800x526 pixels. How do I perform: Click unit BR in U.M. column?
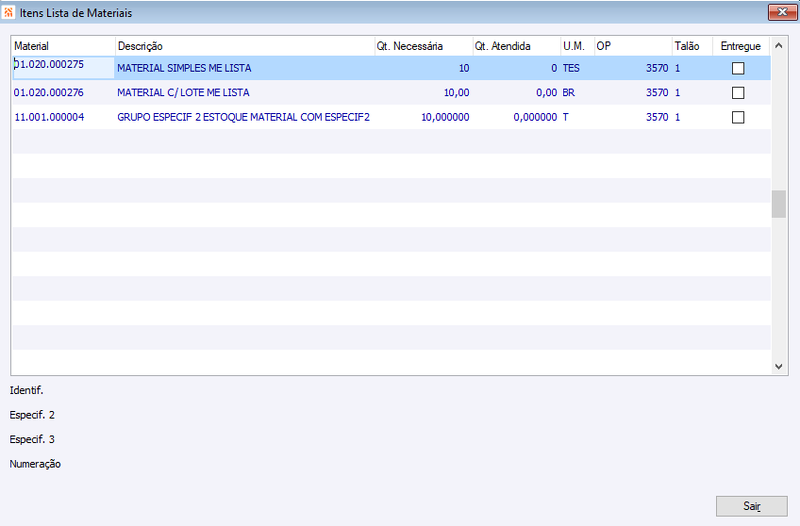pos(568,92)
